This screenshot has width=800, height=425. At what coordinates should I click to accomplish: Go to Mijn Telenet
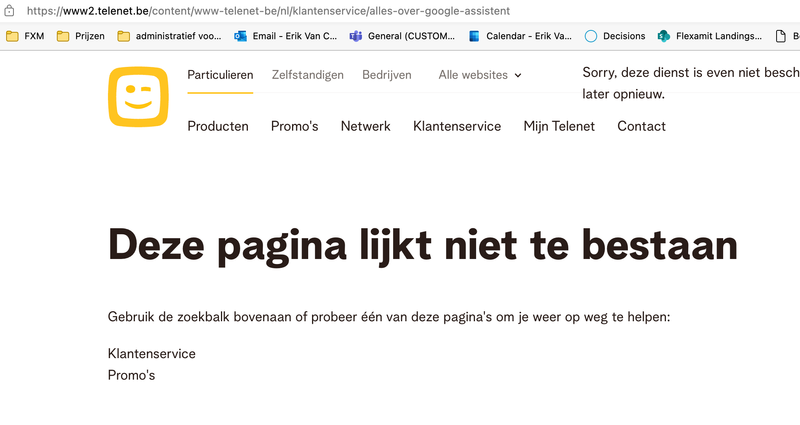click(x=559, y=126)
